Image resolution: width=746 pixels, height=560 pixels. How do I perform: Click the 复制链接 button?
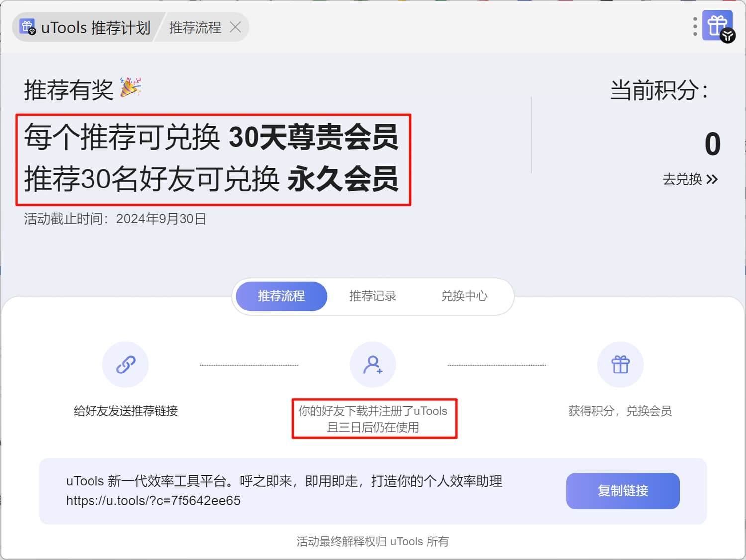point(623,491)
